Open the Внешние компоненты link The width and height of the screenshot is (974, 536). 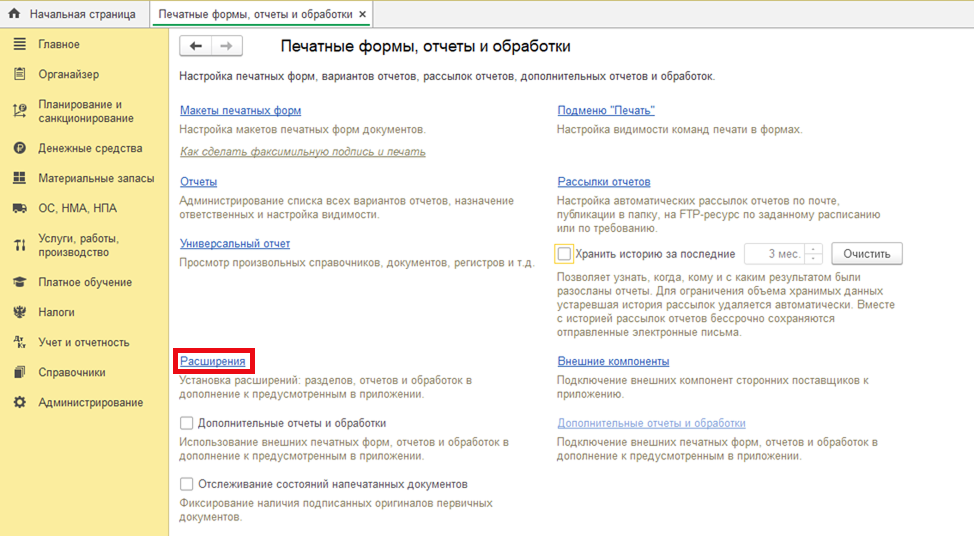[613, 361]
